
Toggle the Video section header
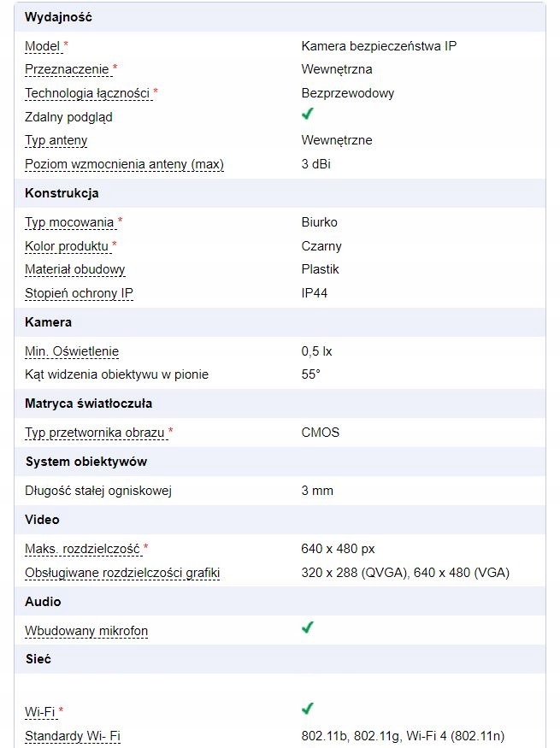[42, 520]
